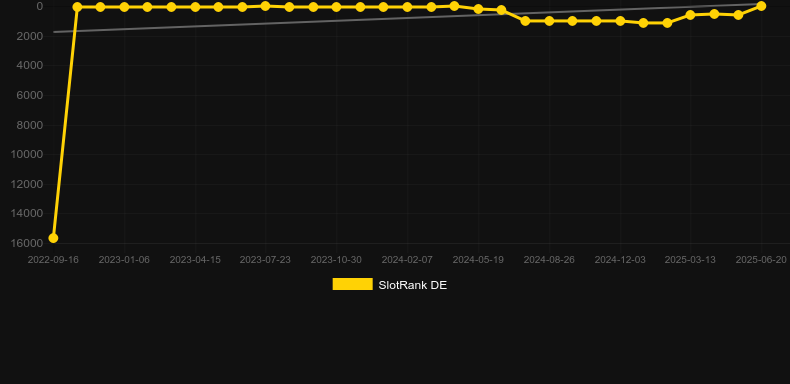Select the data point above 2024-08-26
790x384 pixels.
[549, 21]
